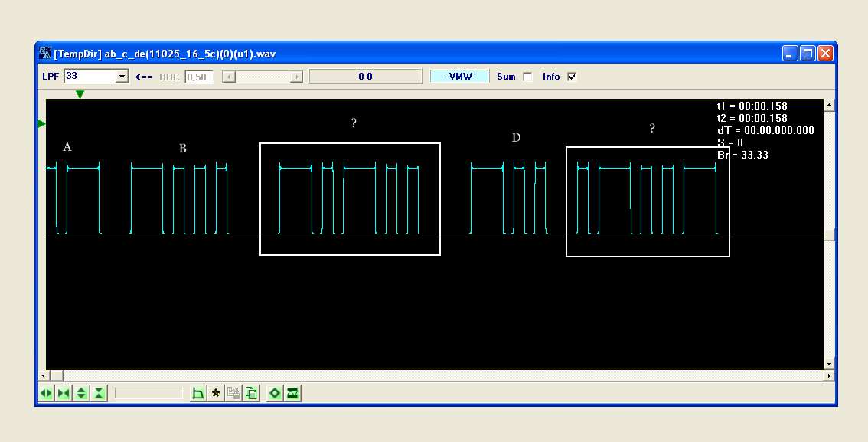Click the green level marker on left edge
The width and height of the screenshot is (868, 442).
point(42,123)
